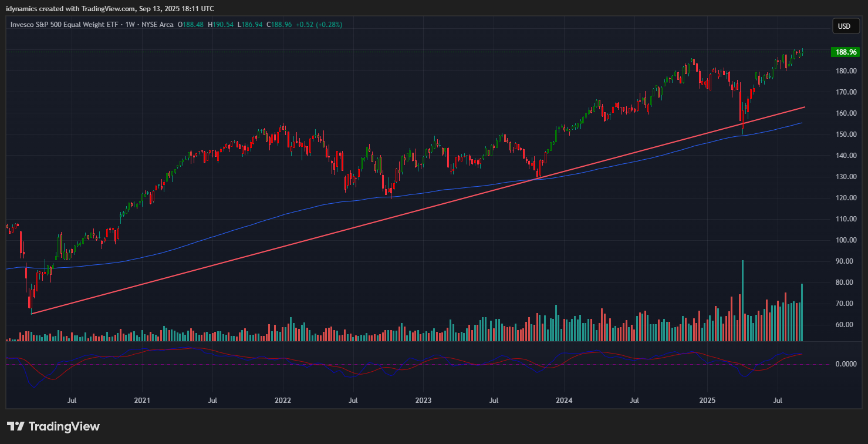Click the 0.0000 oscillator scale label
The width and height of the screenshot is (868, 444).
pos(846,364)
